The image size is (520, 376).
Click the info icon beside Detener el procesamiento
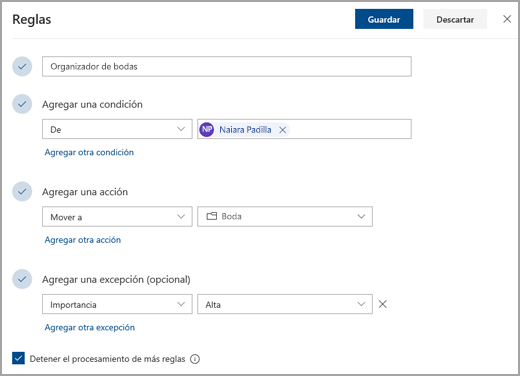tap(195, 359)
